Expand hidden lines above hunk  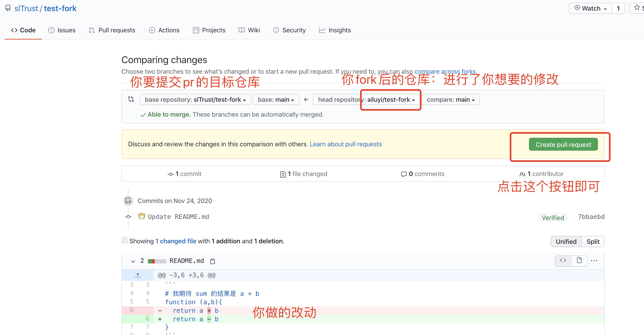(x=138, y=275)
